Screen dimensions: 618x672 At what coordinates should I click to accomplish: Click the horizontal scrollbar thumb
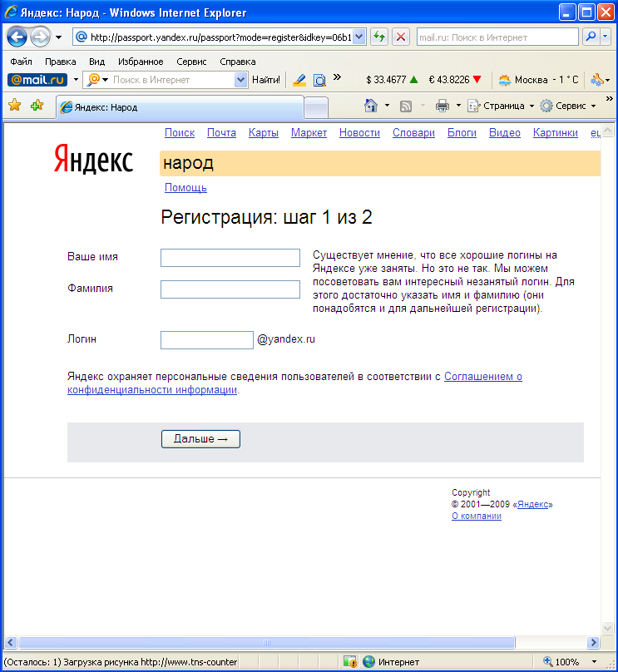coord(266,642)
